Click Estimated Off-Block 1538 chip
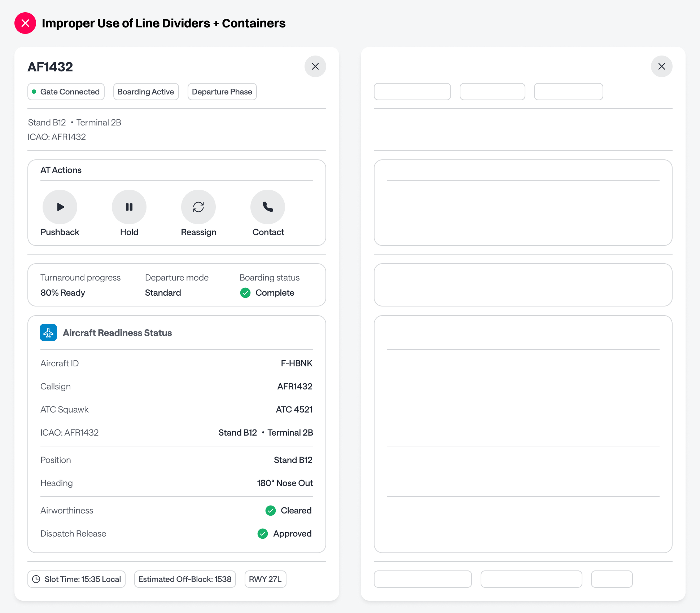Image resolution: width=700 pixels, height=613 pixels. click(x=185, y=579)
